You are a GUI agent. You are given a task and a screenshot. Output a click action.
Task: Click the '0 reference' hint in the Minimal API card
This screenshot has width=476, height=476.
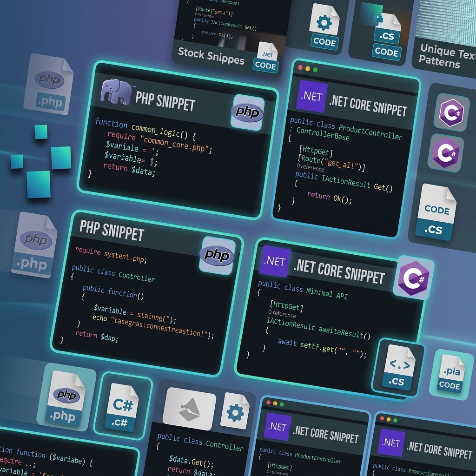[x=282, y=314]
